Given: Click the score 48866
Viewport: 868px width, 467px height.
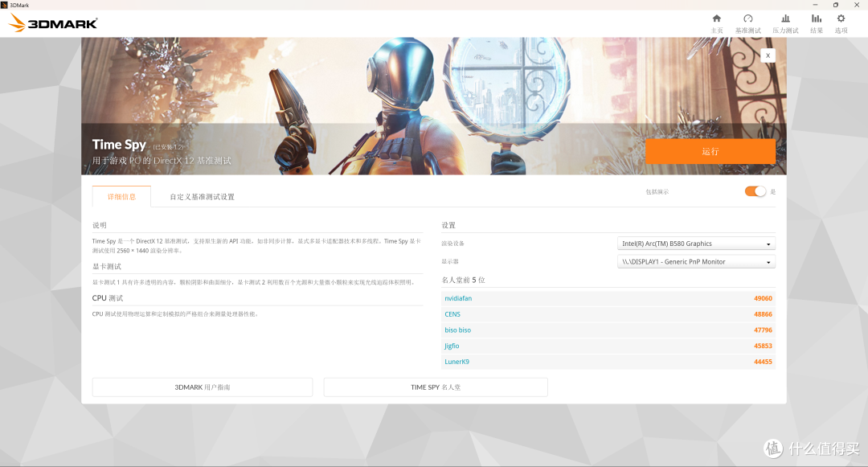Looking at the screenshot, I should pyautogui.click(x=763, y=314).
